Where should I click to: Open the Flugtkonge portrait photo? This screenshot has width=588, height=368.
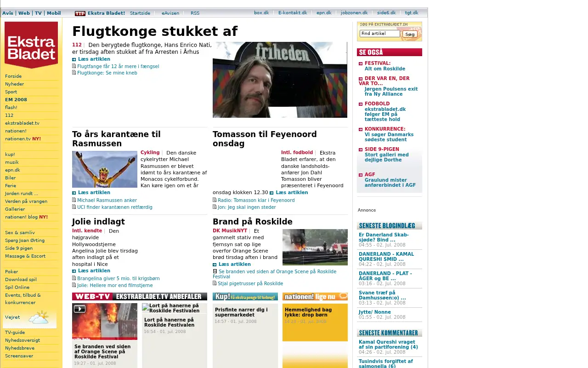click(280, 80)
